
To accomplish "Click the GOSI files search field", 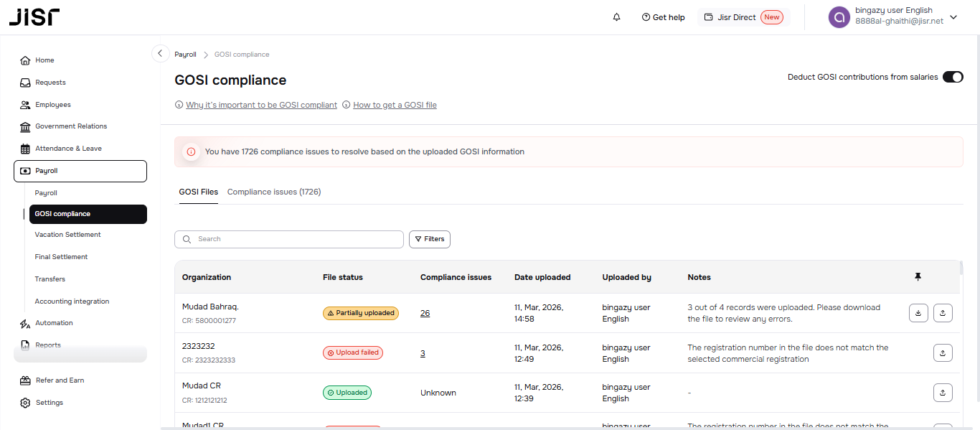I will (x=289, y=239).
